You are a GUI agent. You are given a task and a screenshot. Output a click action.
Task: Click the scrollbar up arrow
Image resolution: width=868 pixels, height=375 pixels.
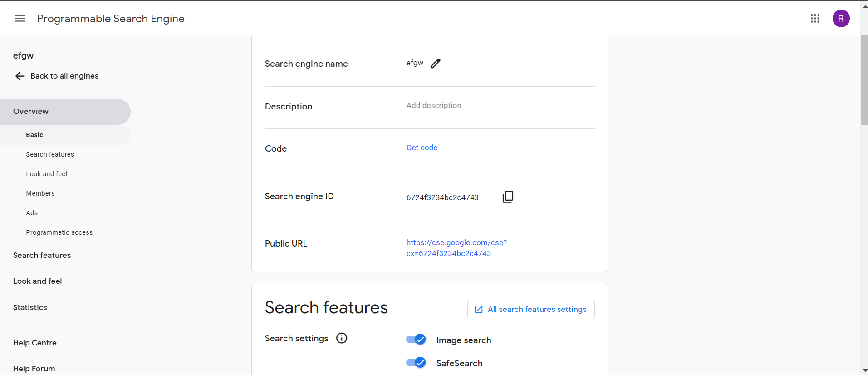pos(864,6)
